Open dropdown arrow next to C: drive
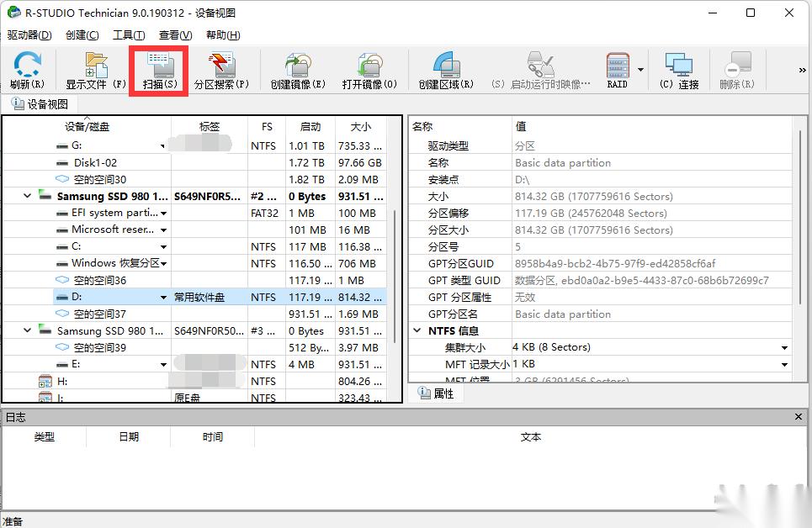Viewport: 812px width, 528px height. [x=163, y=247]
